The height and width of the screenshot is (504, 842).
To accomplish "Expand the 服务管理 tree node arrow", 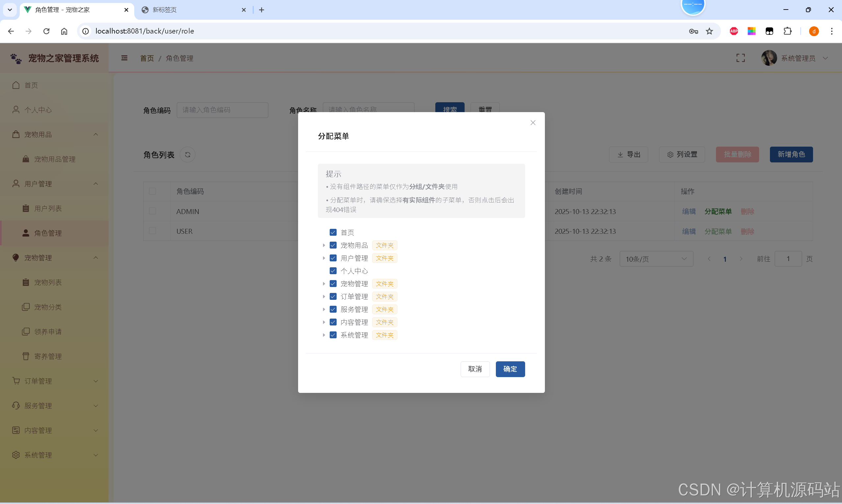I will tap(324, 309).
